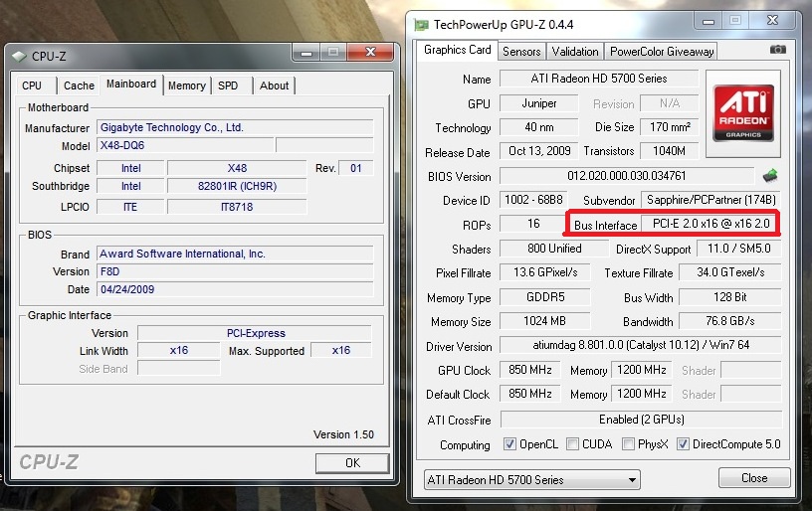Click the Max. Supported value x16
812x511 pixels.
coord(341,350)
